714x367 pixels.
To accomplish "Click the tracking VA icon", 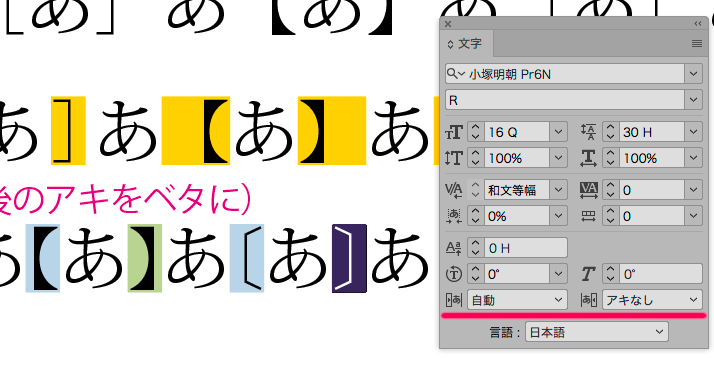I will pyautogui.click(x=588, y=190).
